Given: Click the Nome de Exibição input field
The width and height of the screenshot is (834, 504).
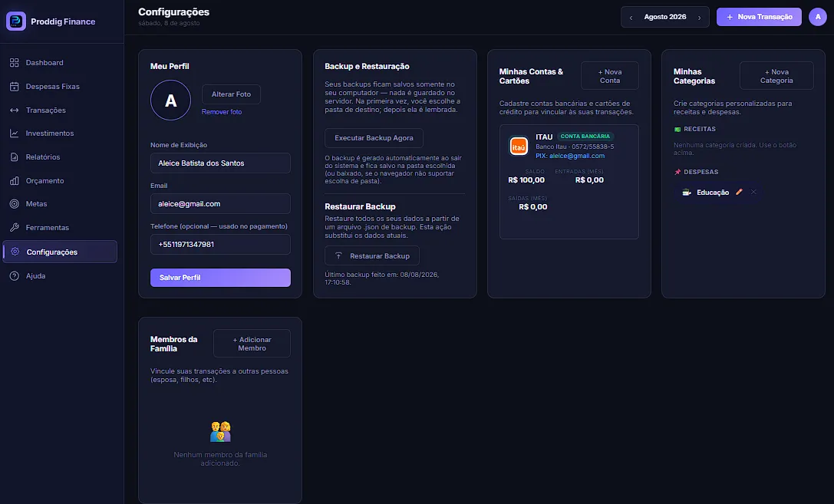Looking at the screenshot, I should [x=220, y=163].
